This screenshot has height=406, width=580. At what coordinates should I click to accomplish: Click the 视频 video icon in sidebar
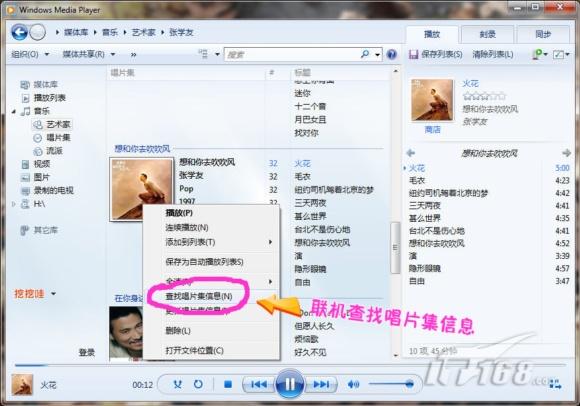25,164
